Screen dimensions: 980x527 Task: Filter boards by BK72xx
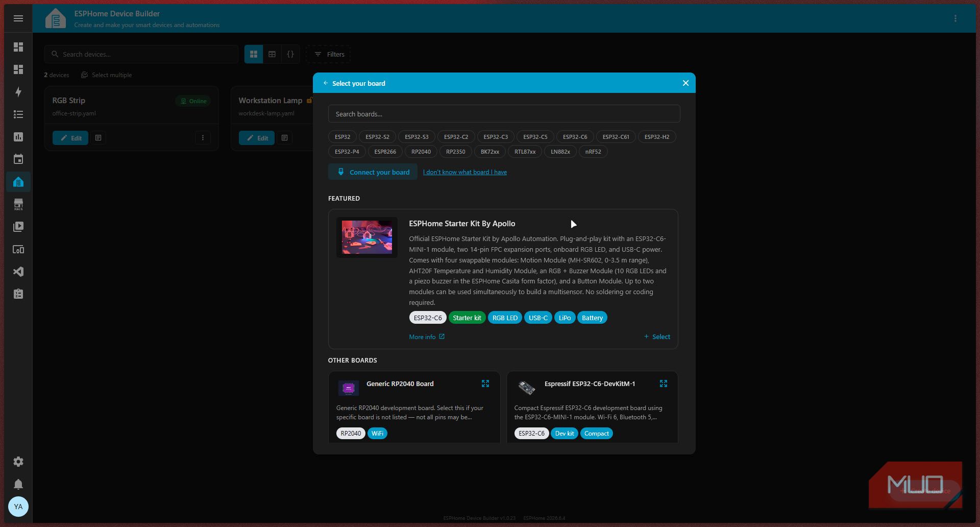coord(490,152)
